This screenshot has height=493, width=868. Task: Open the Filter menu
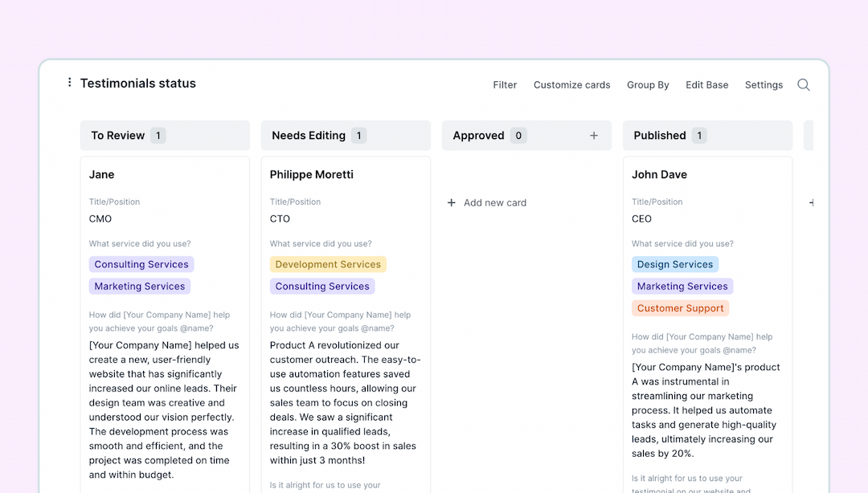coord(505,84)
